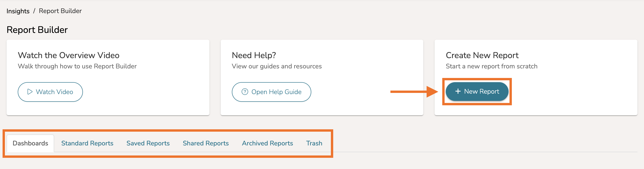
Task: Click the plus icon on New Report
Action: click(458, 92)
